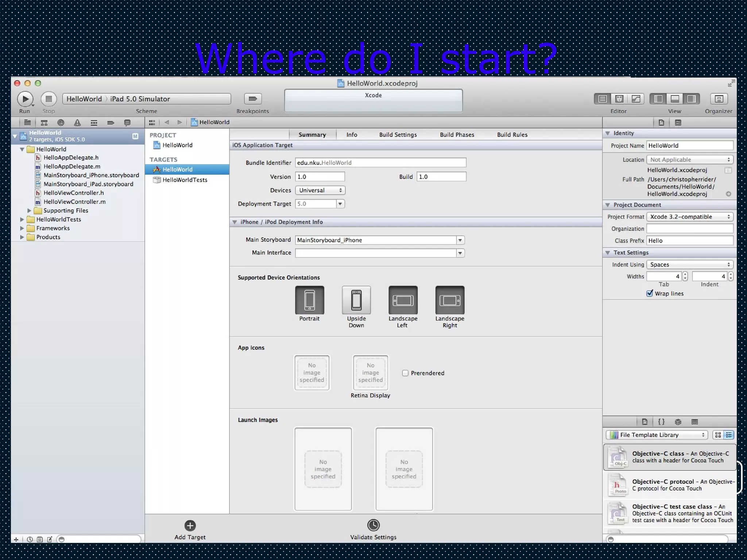The width and height of the screenshot is (747, 560).
Task: Uncheck the Wrap lines checkbox
Action: pos(650,293)
